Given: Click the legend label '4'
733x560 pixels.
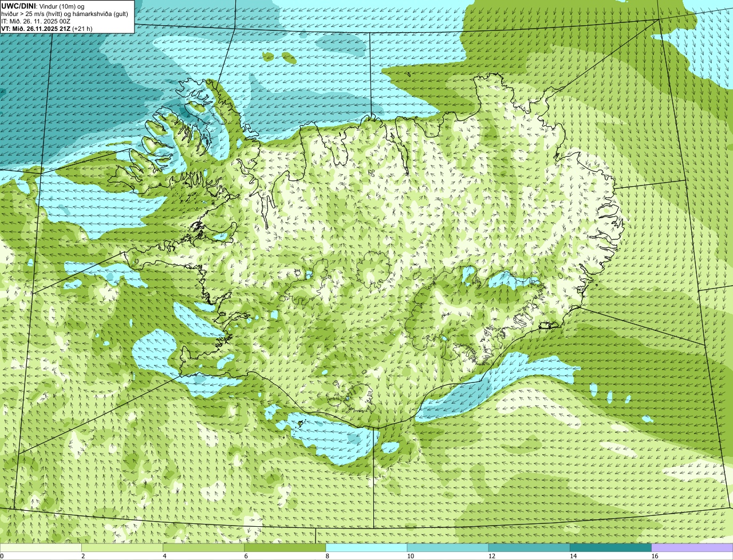Looking at the screenshot, I should click(164, 556).
